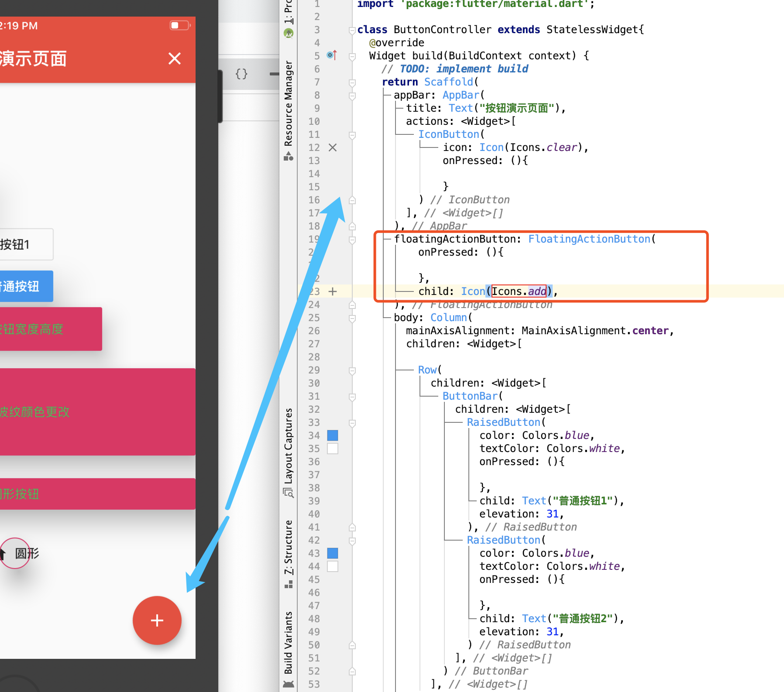This screenshot has width=784, height=692.
Task: Collapse the first RaisedButton fold on line 33
Action: pos(352,423)
